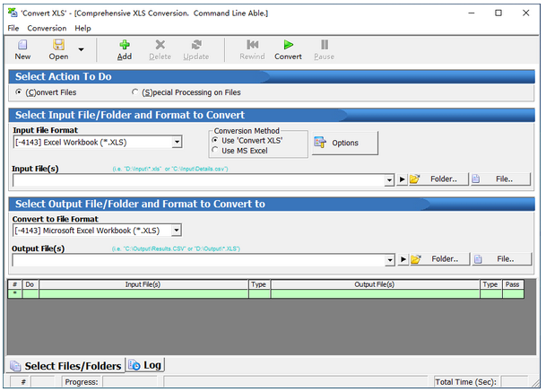
Task: Open the File menu
Action: click(13, 28)
